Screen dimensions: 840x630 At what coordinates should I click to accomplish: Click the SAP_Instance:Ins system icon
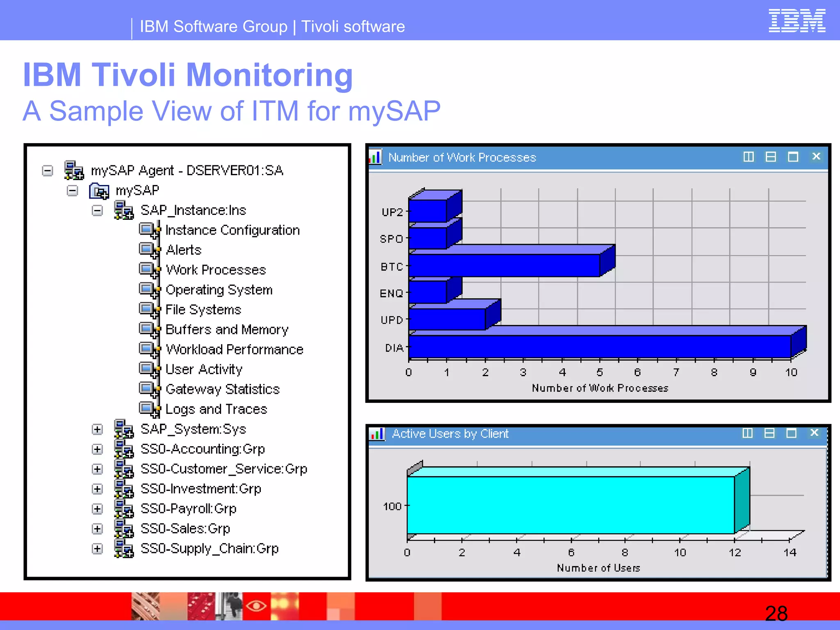pyautogui.click(x=124, y=210)
